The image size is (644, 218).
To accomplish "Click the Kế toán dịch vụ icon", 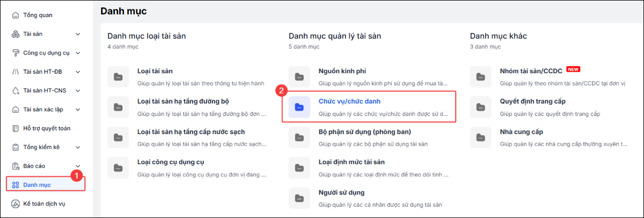I will click(16, 204).
